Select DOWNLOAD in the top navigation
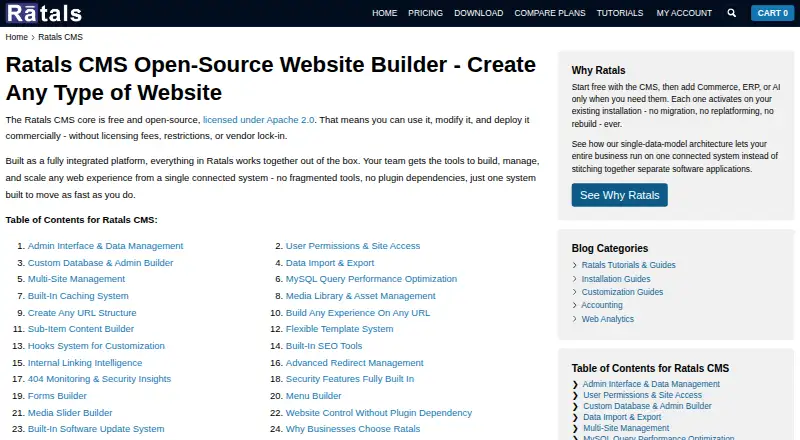This screenshot has height=440, width=800. click(479, 13)
